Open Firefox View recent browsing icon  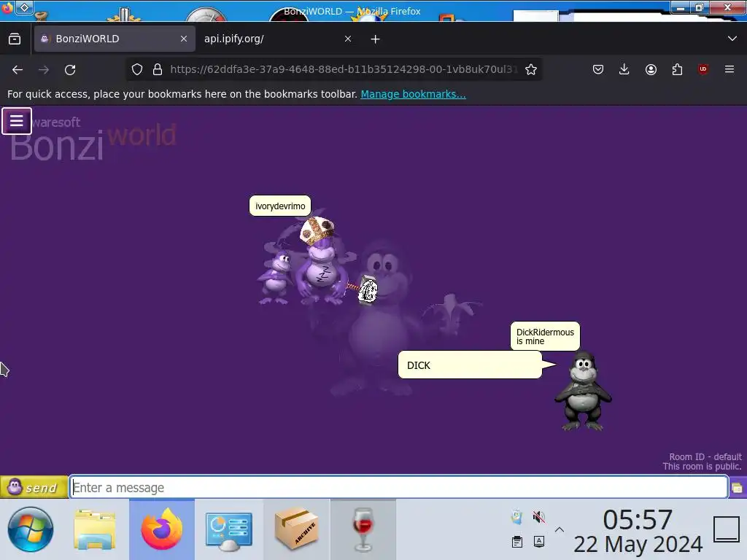click(15, 39)
